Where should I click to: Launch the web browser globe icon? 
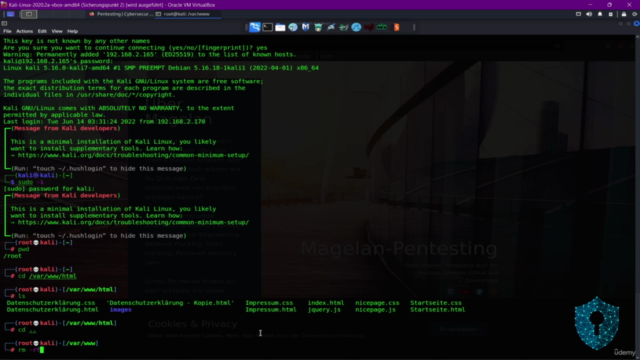pos(293,27)
